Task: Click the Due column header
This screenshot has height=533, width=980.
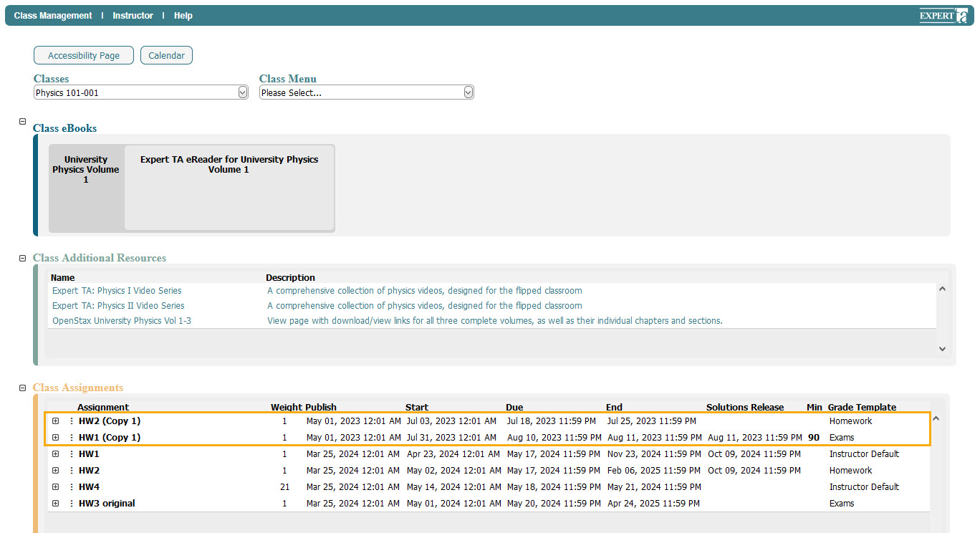Action: click(514, 408)
